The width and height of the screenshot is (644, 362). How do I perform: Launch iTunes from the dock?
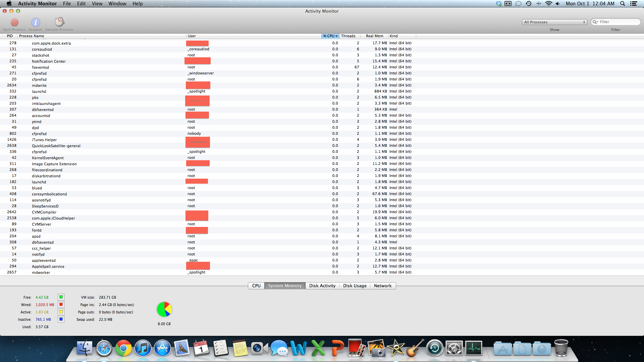click(x=143, y=349)
